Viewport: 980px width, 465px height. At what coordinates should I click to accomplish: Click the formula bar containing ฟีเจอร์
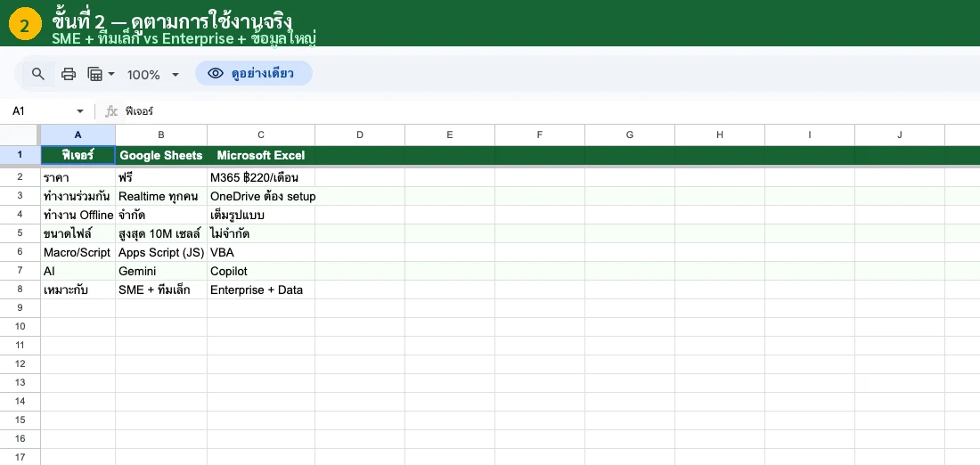550,111
